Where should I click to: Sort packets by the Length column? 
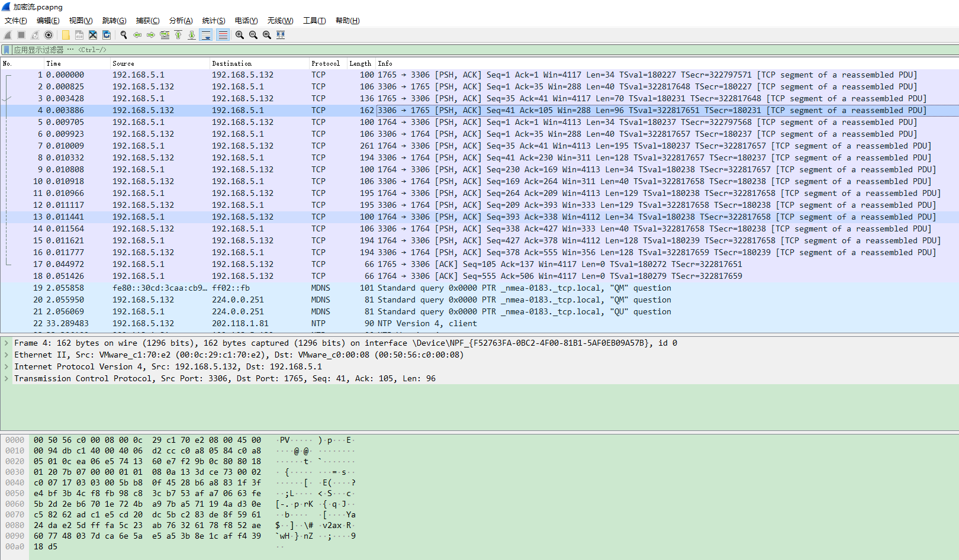(x=361, y=63)
